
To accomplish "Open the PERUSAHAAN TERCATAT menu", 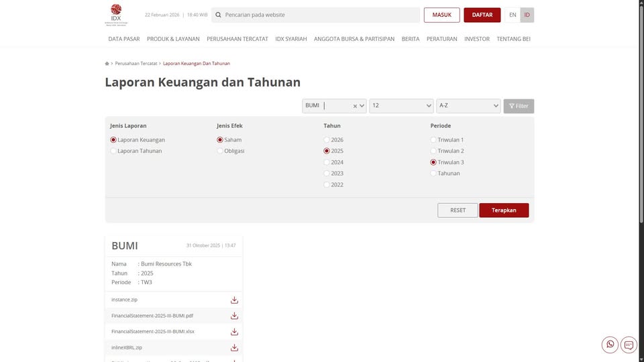I will (x=237, y=39).
